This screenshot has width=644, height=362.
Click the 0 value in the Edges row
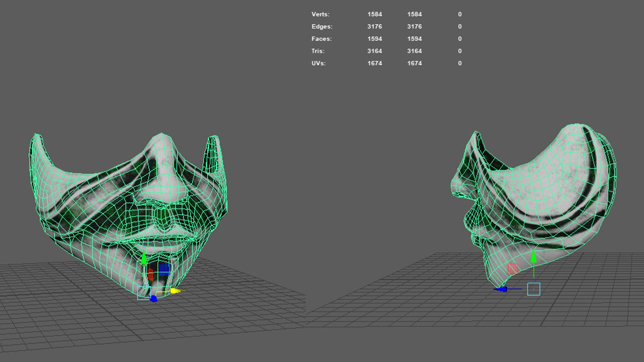coord(460,26)
